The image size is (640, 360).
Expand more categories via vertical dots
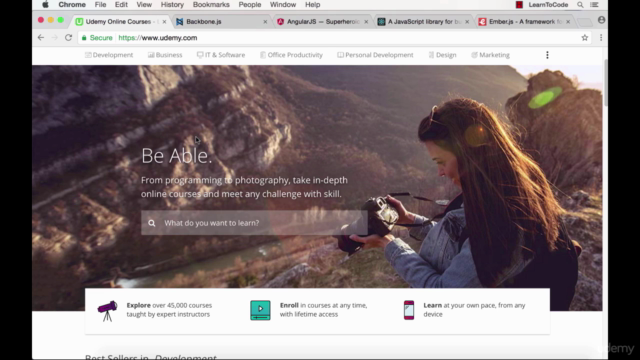(x=547, y=55)
